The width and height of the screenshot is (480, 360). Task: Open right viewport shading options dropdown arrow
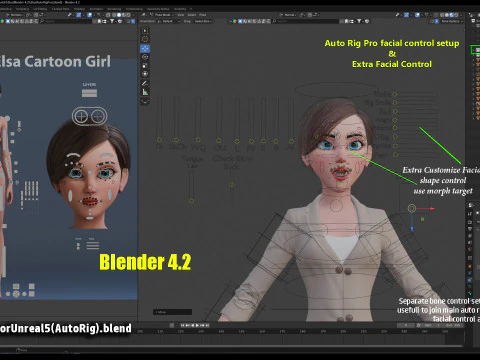click(x=461, y=15)
